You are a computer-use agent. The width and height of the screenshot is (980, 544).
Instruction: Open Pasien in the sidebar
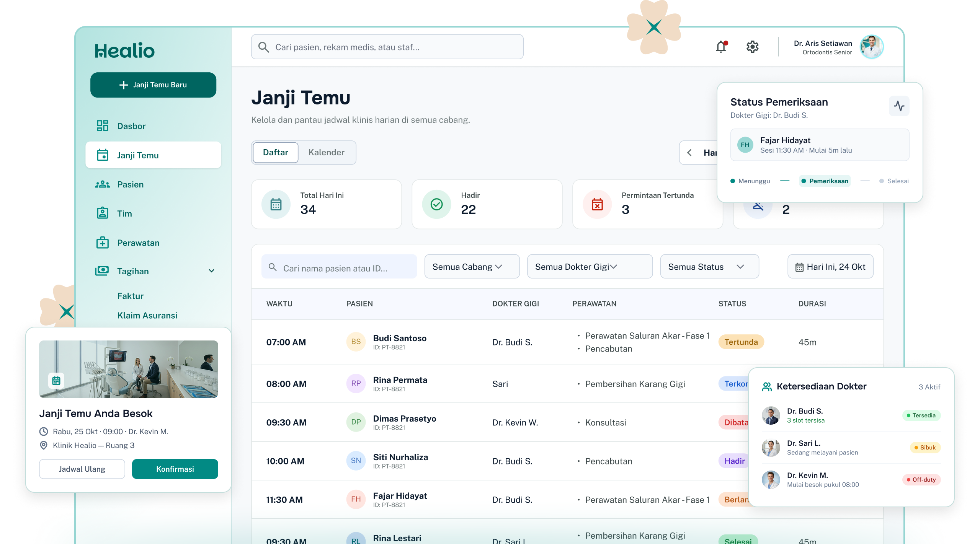pyautogui.click(x=153, y=184)
